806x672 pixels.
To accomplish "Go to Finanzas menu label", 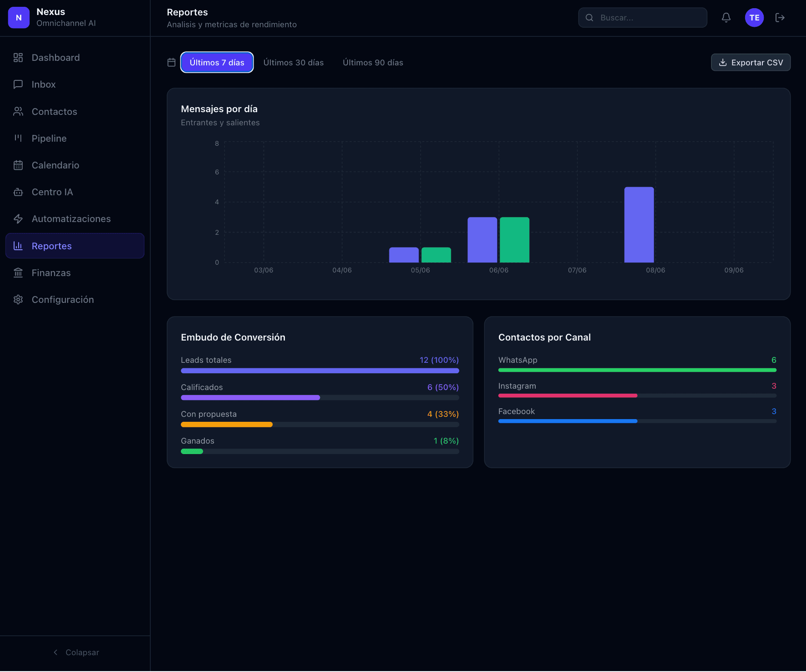I will click(x=51, y=273).
